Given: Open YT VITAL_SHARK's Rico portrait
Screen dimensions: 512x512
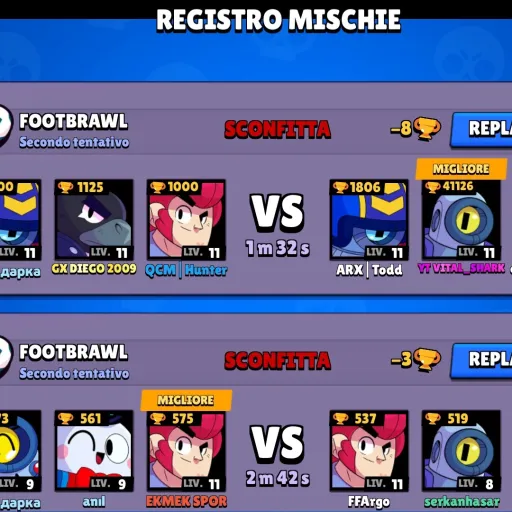Looking at the screenshot, I should click(461, 220).
